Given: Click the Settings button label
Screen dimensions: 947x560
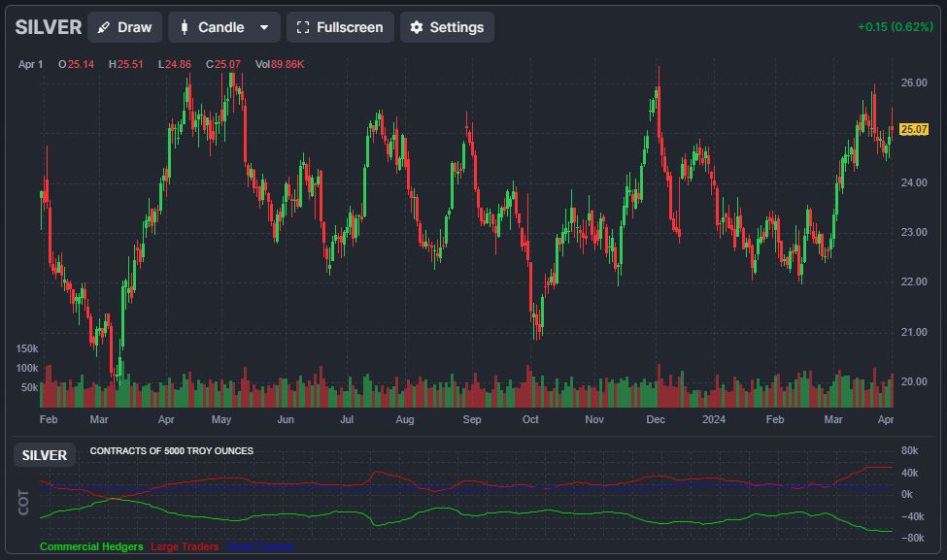Looking at the screenshot, I should [x=457, y=27].
